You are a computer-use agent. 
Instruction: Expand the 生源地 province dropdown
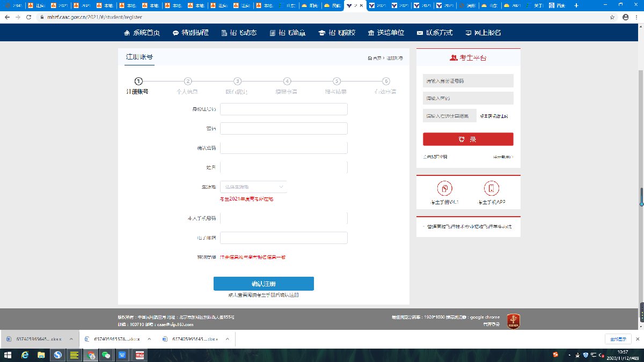(x=253, y=187)
